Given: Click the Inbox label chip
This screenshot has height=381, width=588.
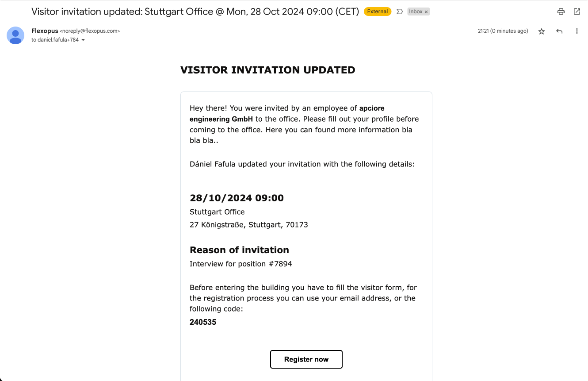Looking at the screenshot, I should pos(416,12).
